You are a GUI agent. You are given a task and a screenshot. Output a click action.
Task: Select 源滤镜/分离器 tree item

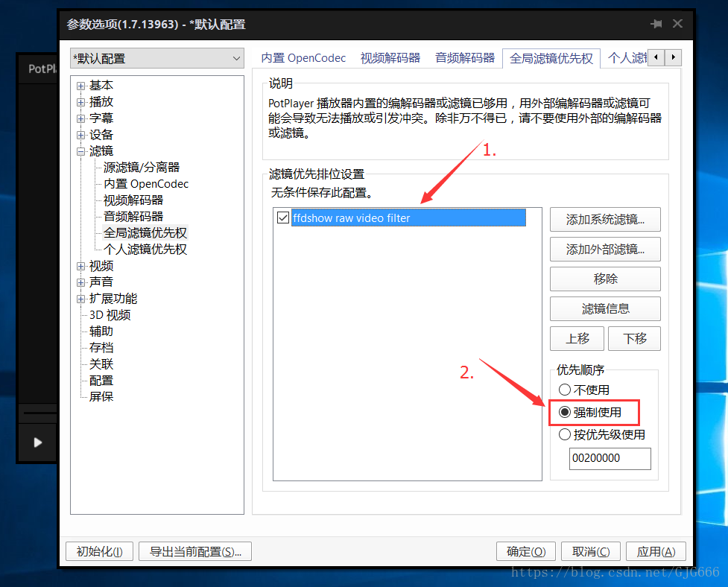(x=142, y=168)
